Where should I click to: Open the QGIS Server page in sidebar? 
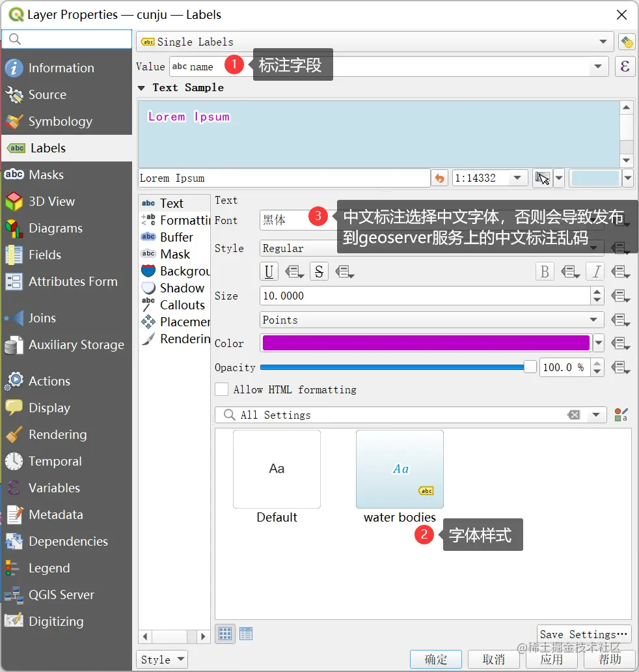click(67, 595)
